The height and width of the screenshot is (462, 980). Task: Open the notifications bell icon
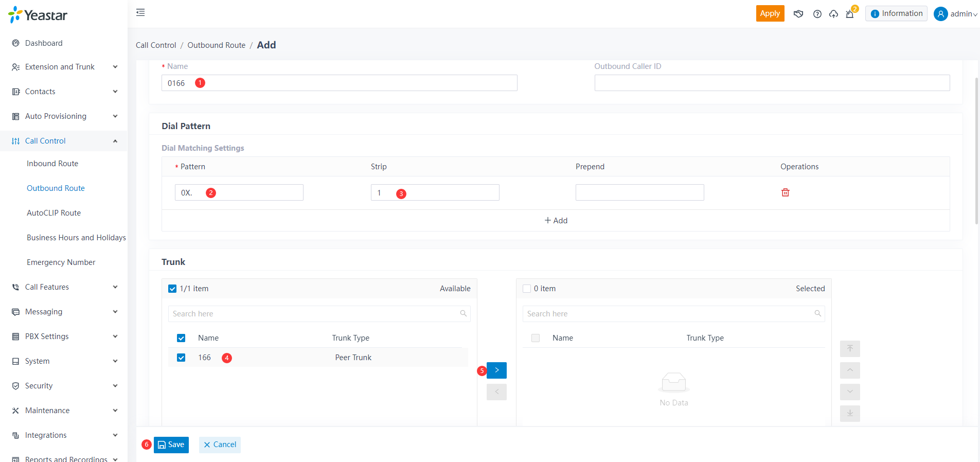pyautogui.click(x=850, y=14)
